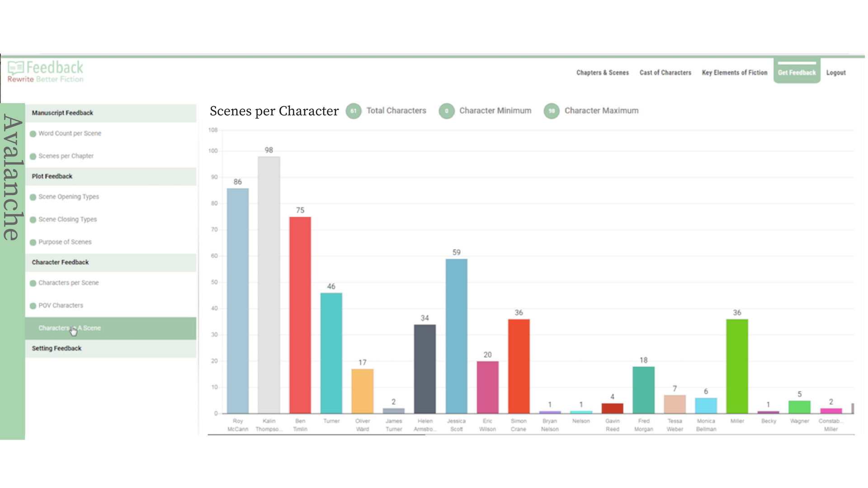
Task: Click the Get Feedback button
Action: (797, 72)
